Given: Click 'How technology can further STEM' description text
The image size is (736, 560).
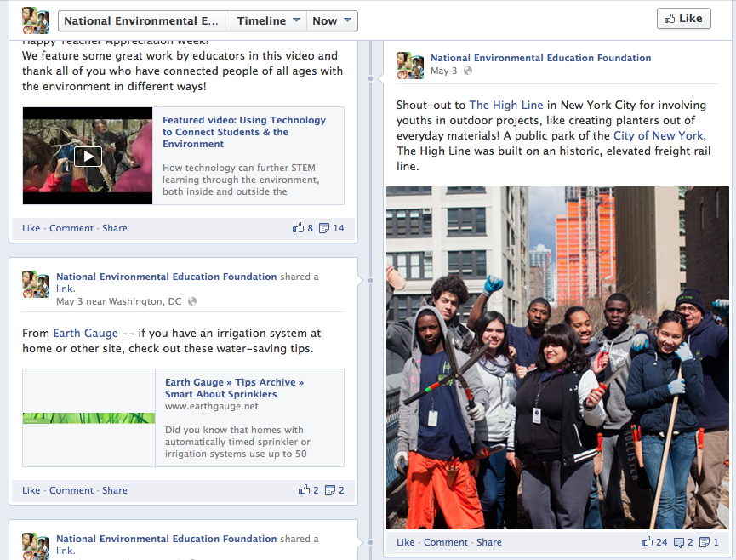Looking at the screenshot, I should 239,168.
